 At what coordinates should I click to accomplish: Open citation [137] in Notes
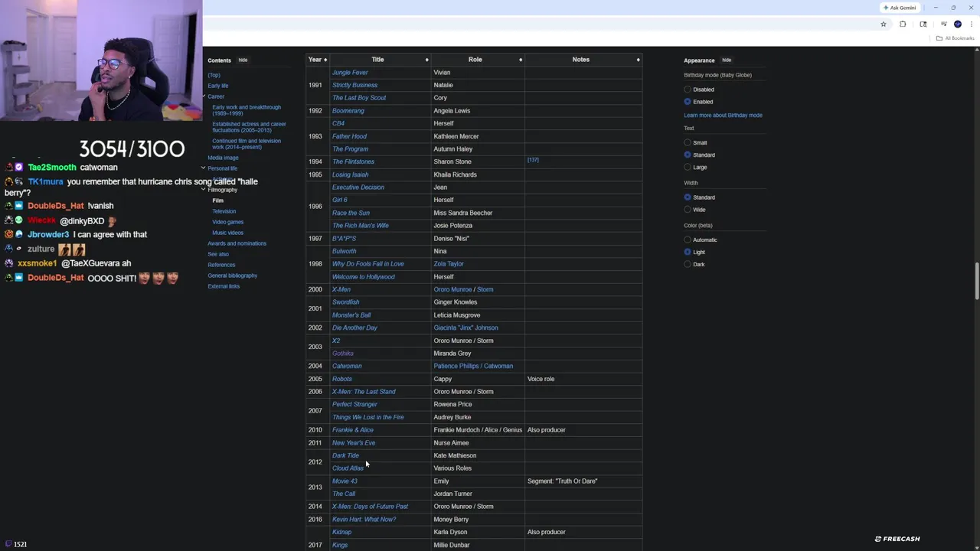coord(533,160)
